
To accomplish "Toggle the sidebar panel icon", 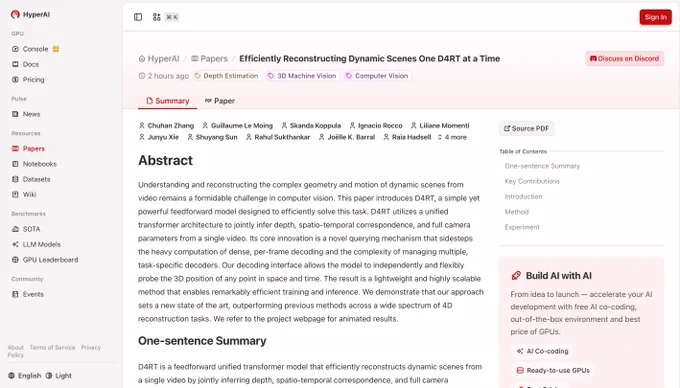I will point(138,17).
